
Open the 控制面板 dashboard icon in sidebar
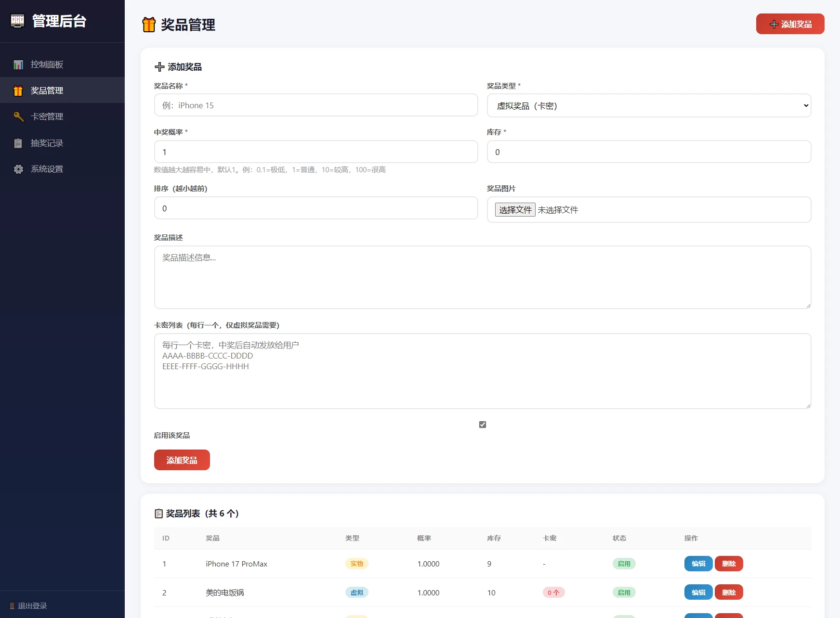coord(18,64)
